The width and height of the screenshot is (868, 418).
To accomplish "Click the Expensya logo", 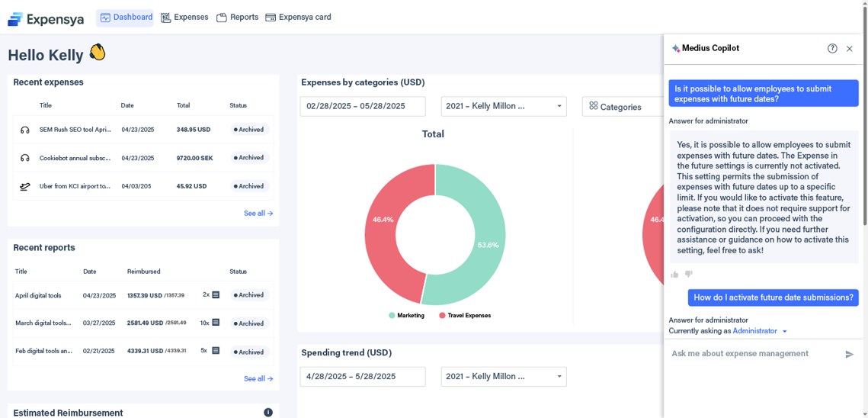I will 46,19.
